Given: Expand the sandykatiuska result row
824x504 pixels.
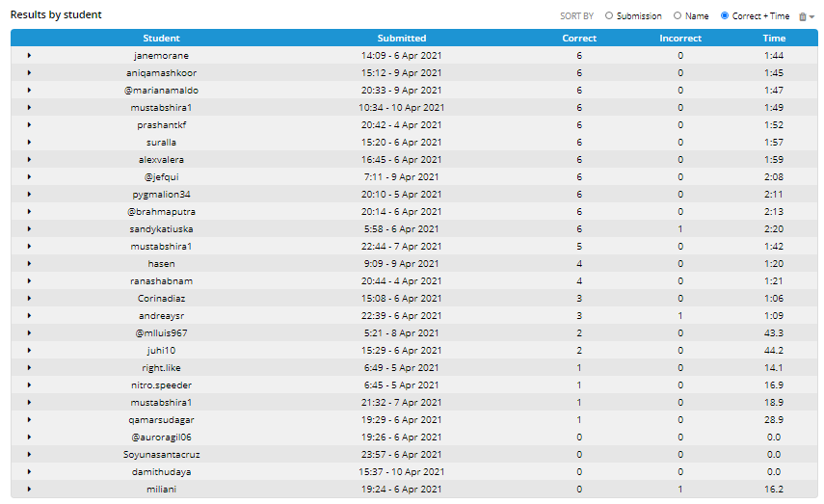Looking at the screenshot, I should tap(30, 228).
